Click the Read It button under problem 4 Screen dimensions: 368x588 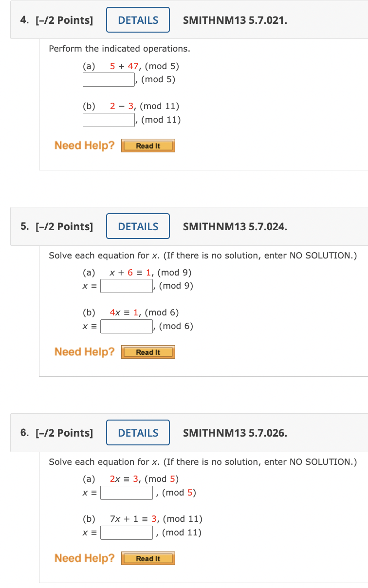click(148, 145)
